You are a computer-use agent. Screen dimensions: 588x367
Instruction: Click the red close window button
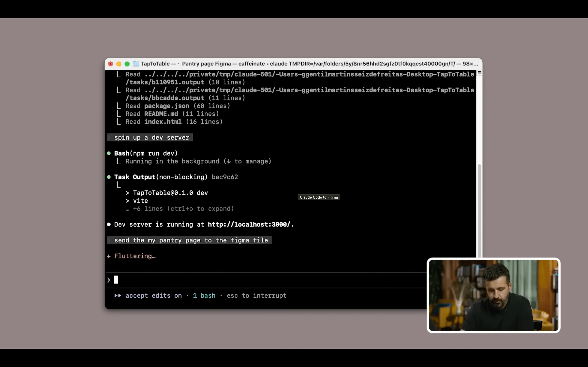111,64
